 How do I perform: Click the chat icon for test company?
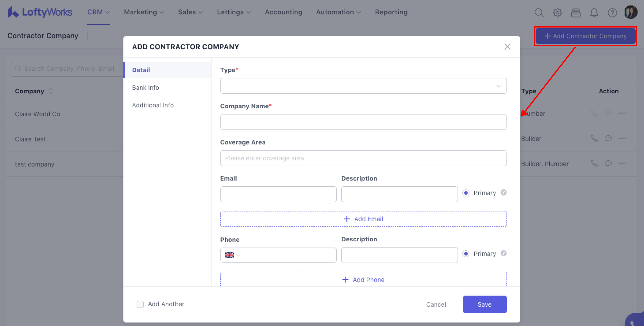point(608,164)
